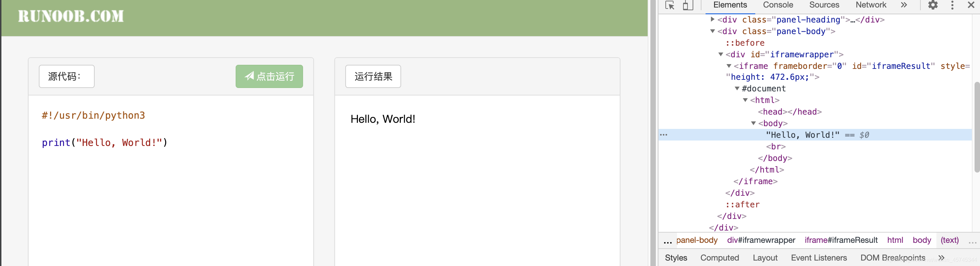Collapse the iframewrapper div node
The image size is (980, 266).
[x=721, y=55]
